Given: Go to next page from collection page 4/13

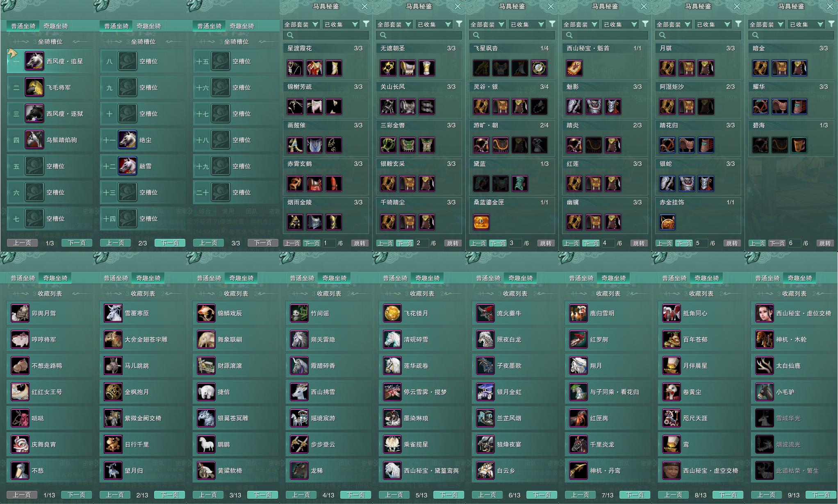Looking at the screenshot, I should tap(356, 495).
